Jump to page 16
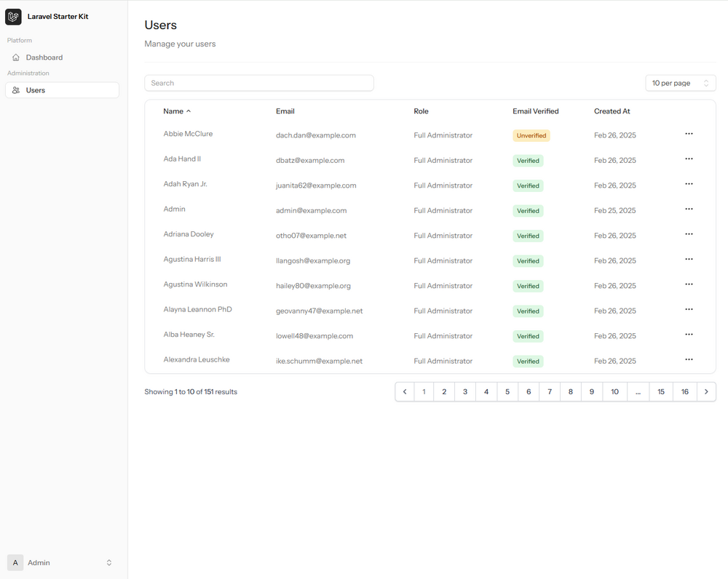The image size is (728, 579). pyautogui.click(x=684, y=391)
